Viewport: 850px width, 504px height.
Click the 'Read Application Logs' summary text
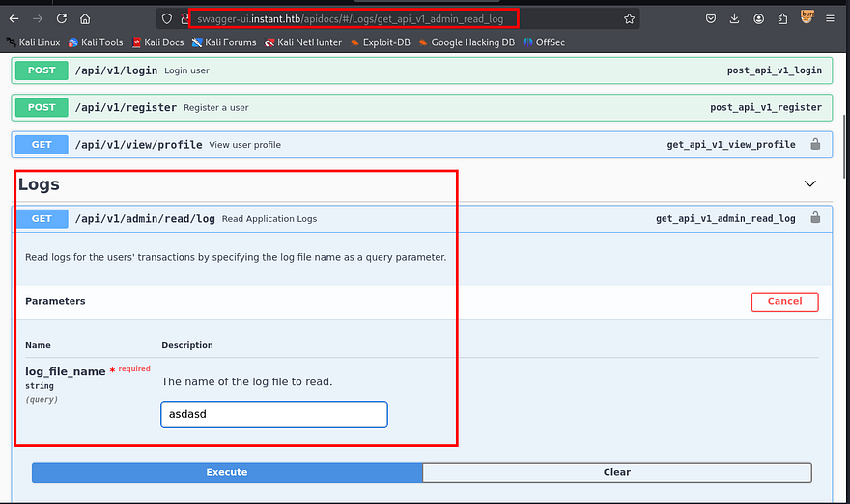click(x=269, y=219)
